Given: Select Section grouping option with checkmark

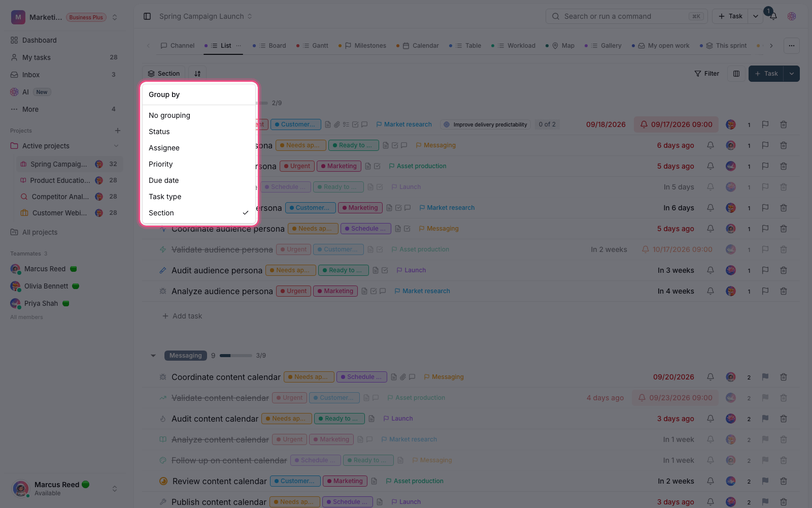Looking at the screenshot, I should coord(198,213).
